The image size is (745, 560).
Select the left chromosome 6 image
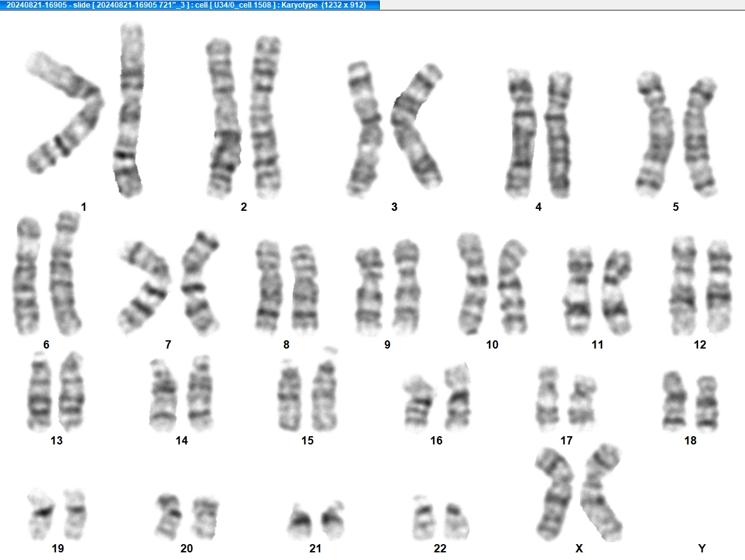pos(27,276)
